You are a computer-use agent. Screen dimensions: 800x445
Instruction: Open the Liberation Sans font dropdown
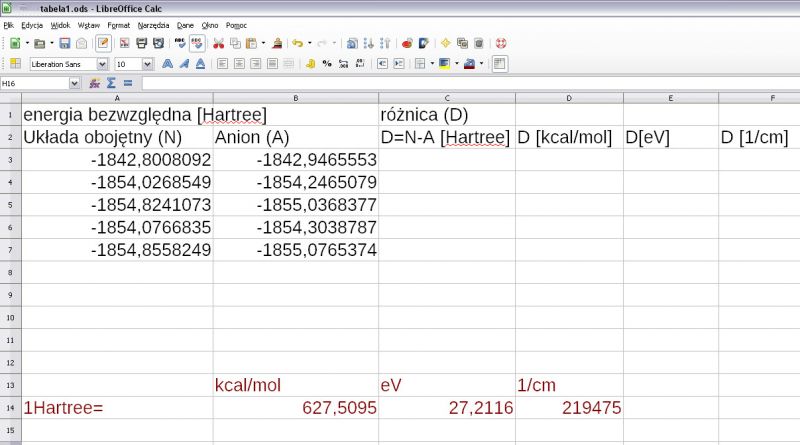click(101, 63)
